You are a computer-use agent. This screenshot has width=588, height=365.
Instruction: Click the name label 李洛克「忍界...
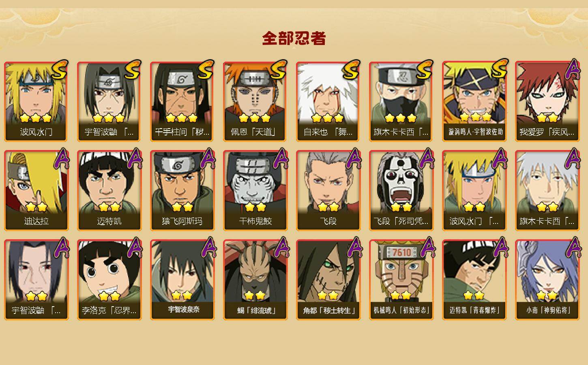pos(109,311)
